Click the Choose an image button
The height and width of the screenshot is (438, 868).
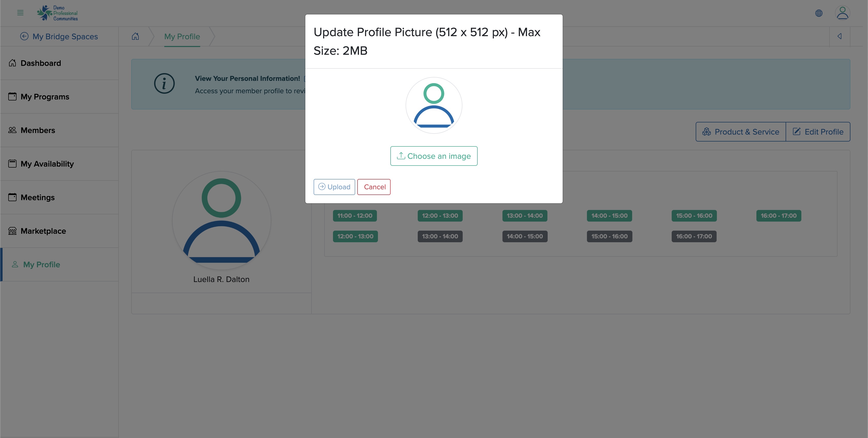click(434, 155)
